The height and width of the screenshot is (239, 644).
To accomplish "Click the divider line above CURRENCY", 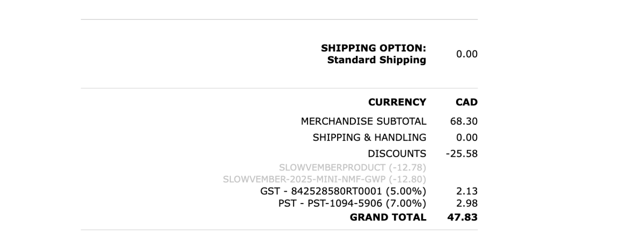I will (x=279, y=88).
